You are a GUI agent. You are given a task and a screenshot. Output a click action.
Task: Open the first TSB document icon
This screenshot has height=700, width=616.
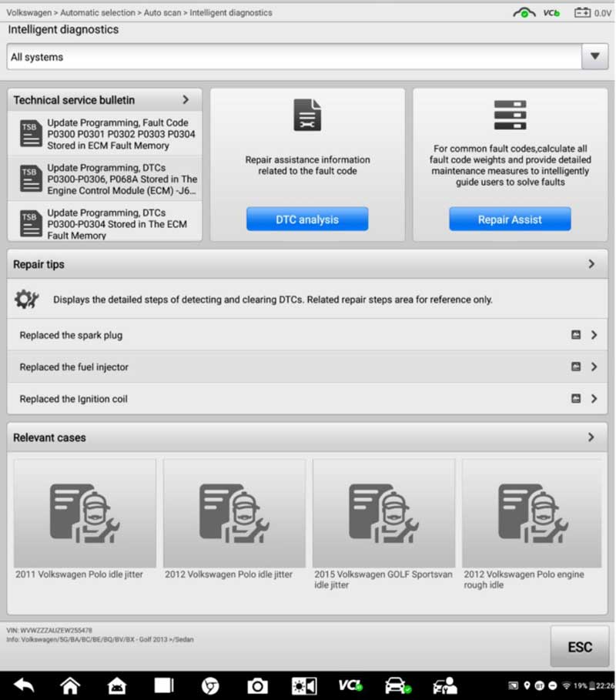(x=30, y=134)
